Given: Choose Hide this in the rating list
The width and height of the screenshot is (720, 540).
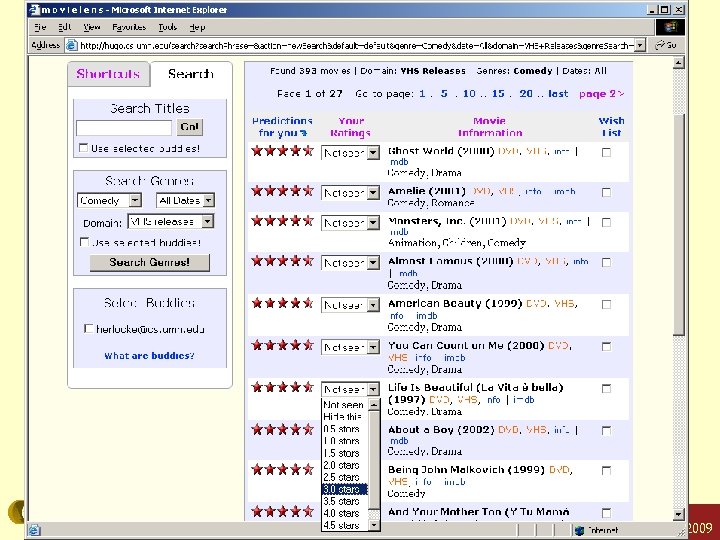Looking at the screenshot, I should click(x=345, y=416).
